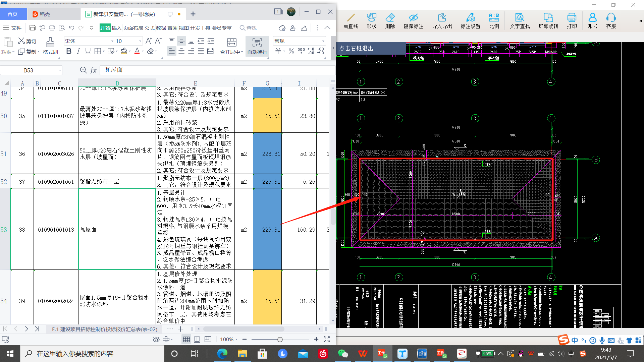644x362 pixels.
Task: Expand the borders dropdown arrow
Action: 104,51
